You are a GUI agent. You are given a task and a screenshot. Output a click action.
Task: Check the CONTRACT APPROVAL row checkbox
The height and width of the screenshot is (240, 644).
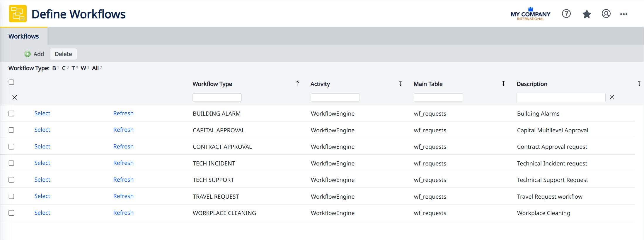click(11, 147)
